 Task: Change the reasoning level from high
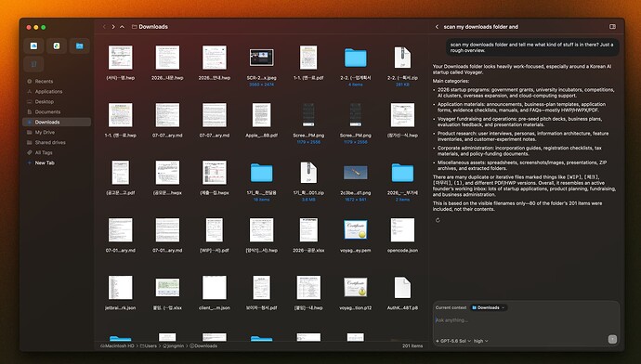pyautogui.click(x=481, y=341)
